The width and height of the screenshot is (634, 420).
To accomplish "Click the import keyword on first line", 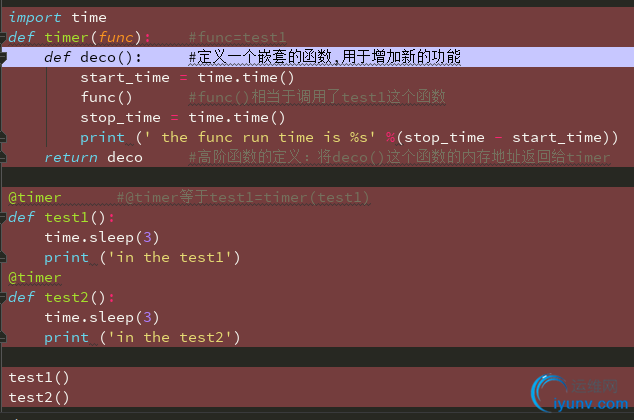I will (x=35, y=17).
